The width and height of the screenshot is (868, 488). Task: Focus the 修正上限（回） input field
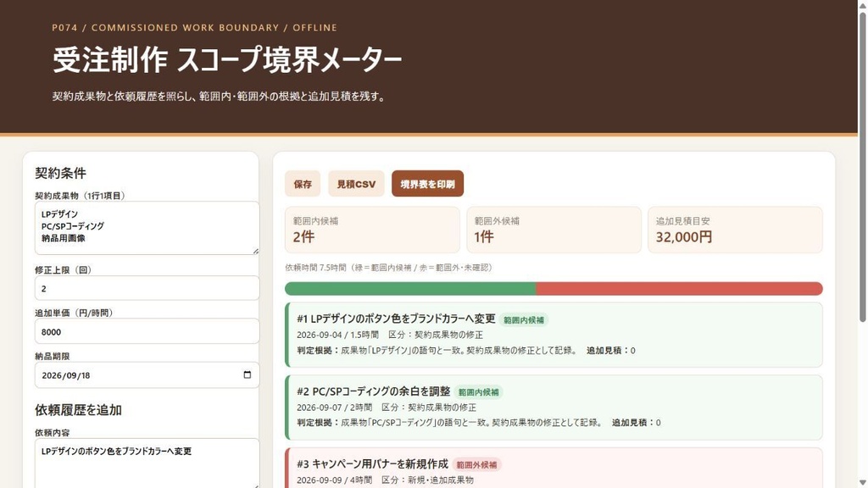(147, 288)
